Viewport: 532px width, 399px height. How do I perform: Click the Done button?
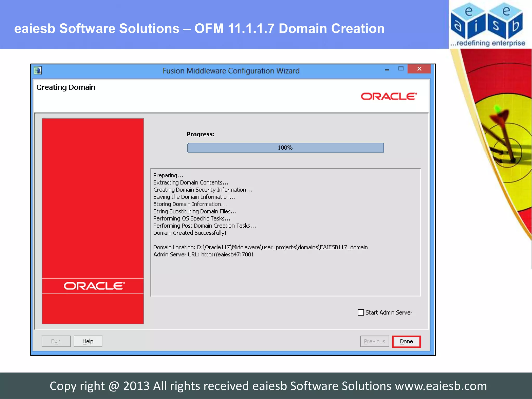coord(406,341)
